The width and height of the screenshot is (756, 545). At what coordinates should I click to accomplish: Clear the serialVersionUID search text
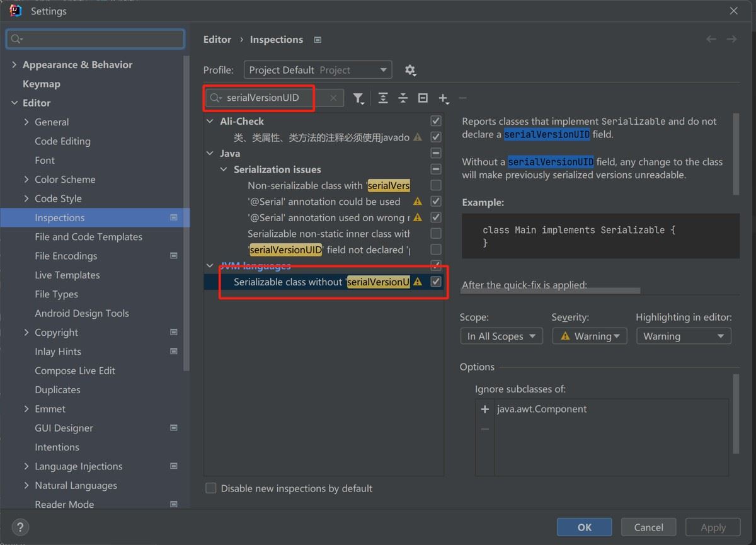pos(333,98)
